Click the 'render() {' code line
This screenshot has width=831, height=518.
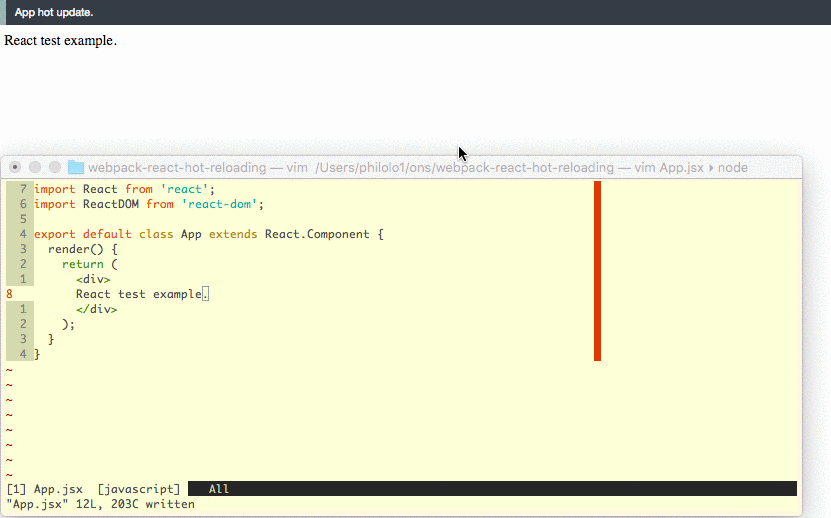[83, 249]
